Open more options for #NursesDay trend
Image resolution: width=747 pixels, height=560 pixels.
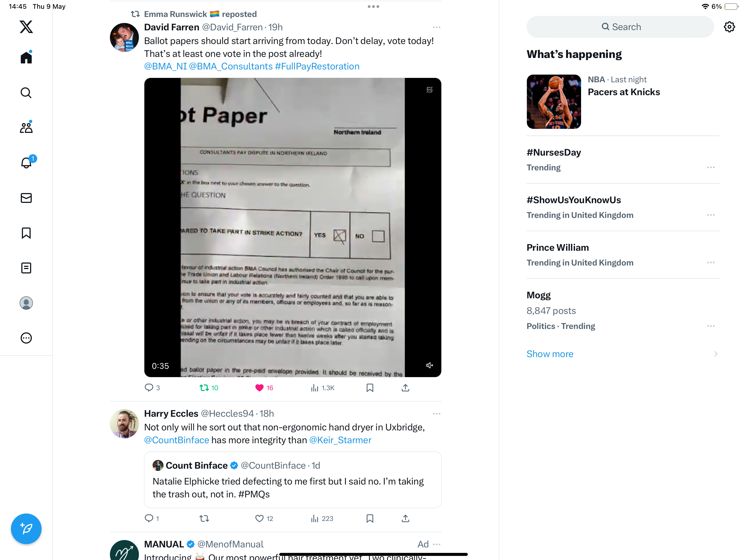(x=711, y=167)
